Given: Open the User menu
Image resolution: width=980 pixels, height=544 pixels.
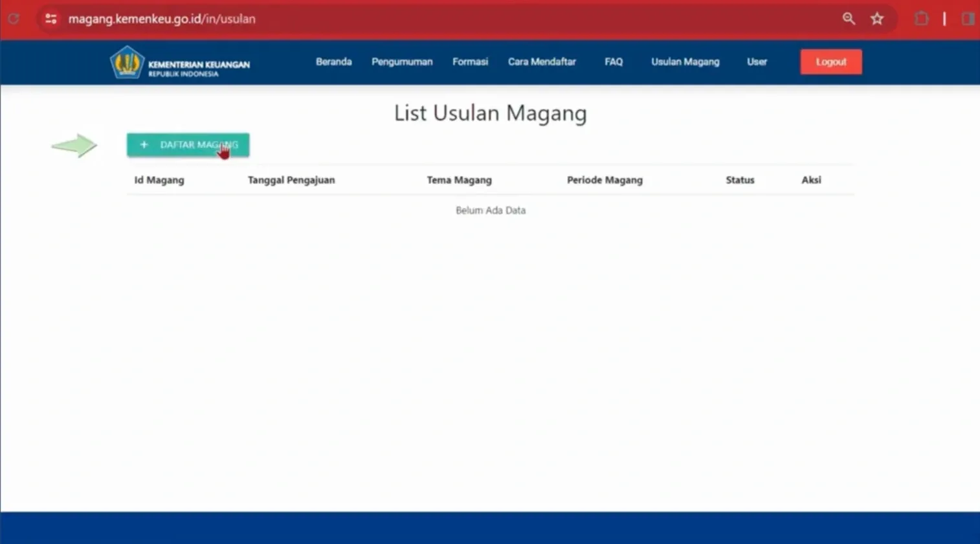Looking at the screenshot, I should [x=757, y=62].
